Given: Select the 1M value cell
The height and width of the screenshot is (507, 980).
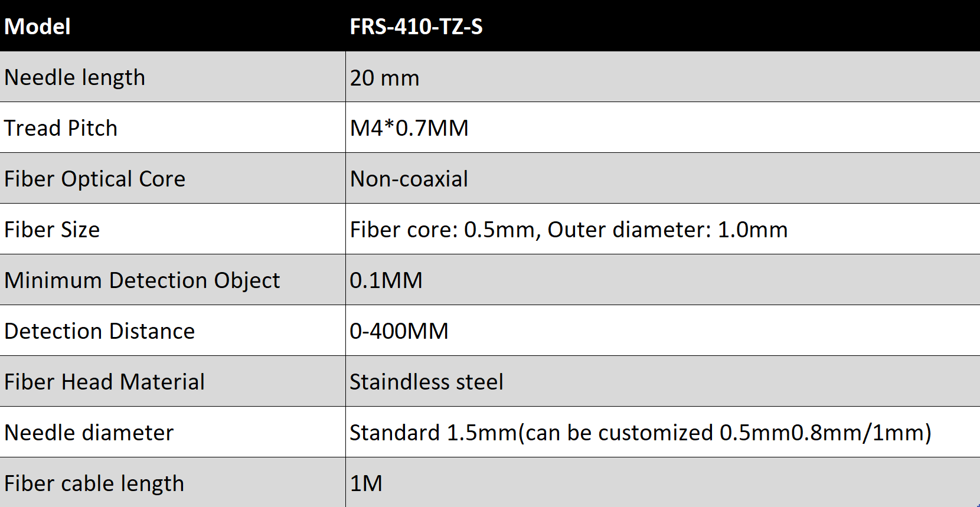Looking at the screenshot, I should click(662, 482).
